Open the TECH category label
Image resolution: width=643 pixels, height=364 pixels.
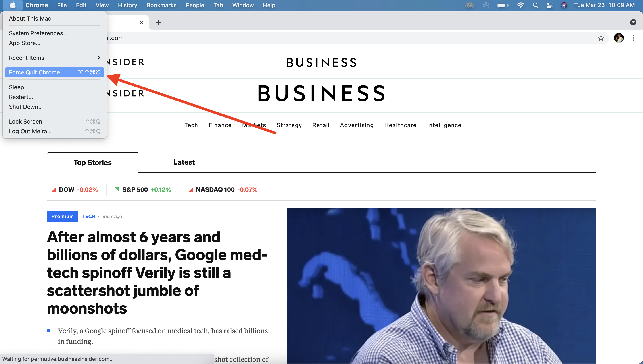click(89, 217)
